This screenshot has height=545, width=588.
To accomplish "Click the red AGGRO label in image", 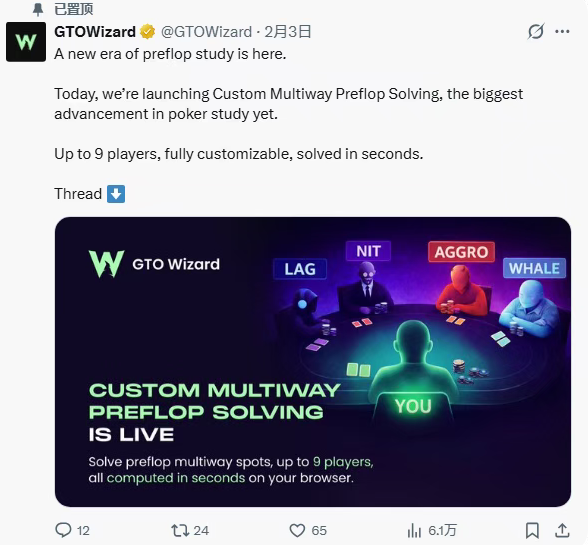I will point(461,252).
